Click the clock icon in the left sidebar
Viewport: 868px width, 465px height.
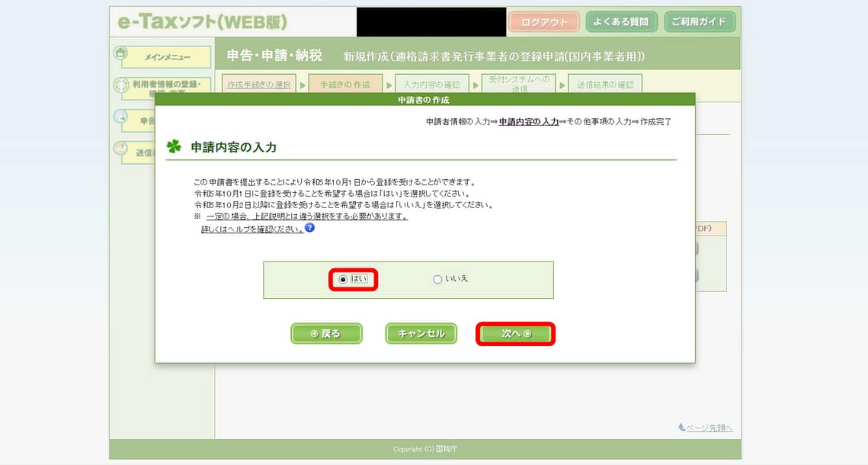[x=120, y=117]
